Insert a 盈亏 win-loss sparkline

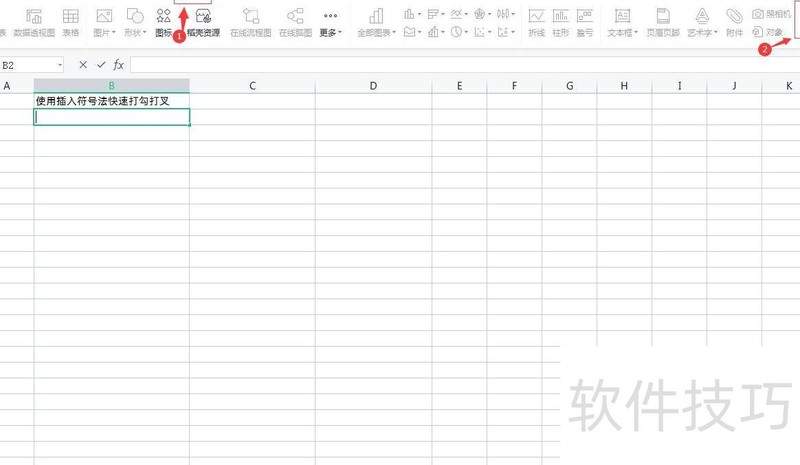pyautogui.click(x=585, y=23)
